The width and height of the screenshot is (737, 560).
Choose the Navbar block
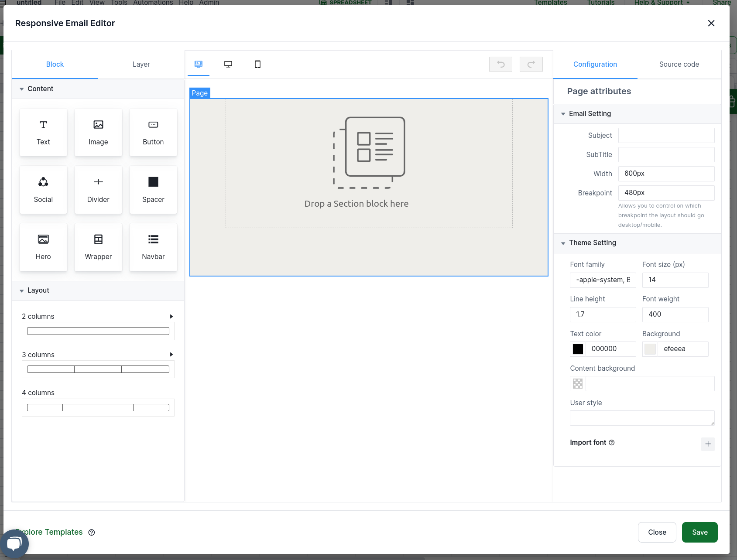pos(153,247)
